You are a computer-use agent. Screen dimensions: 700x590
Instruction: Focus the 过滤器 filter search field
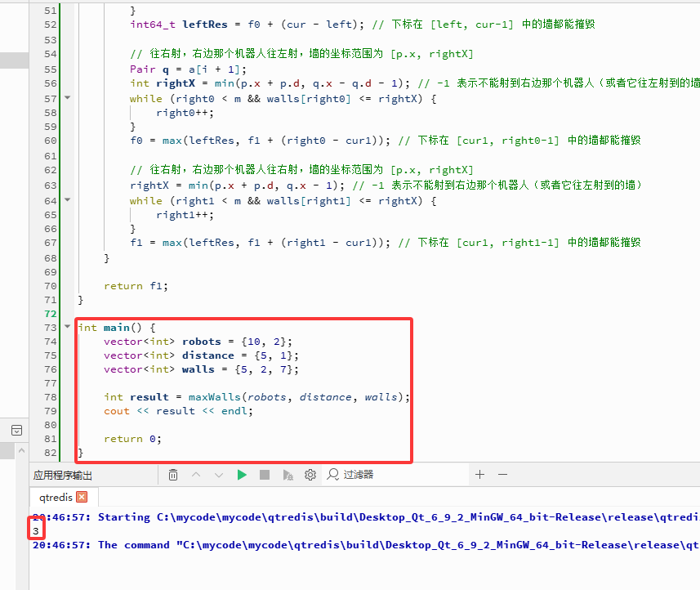[x=392, y=475]
